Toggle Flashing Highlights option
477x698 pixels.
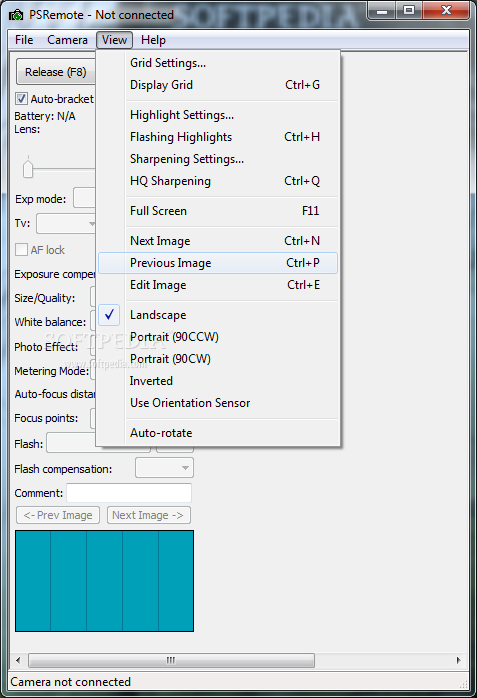point(218,137)
